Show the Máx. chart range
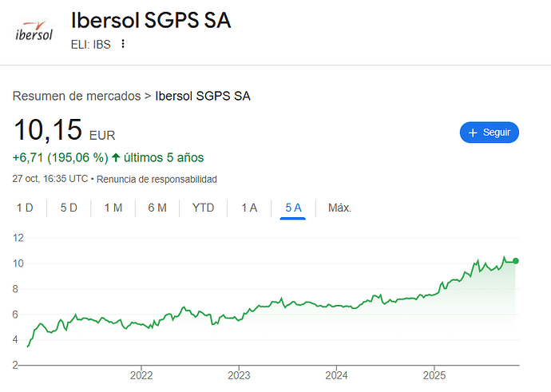 [x=339, y=208]
